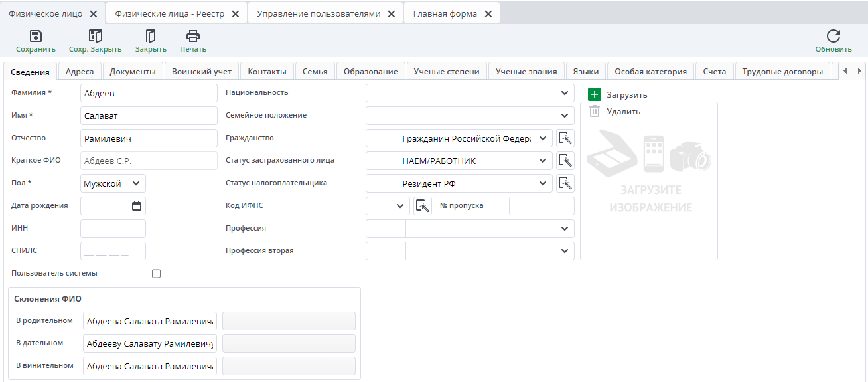This screenshot has width=868, height=382.
Task: Click the ИНН input field
Action: [113, 229]
